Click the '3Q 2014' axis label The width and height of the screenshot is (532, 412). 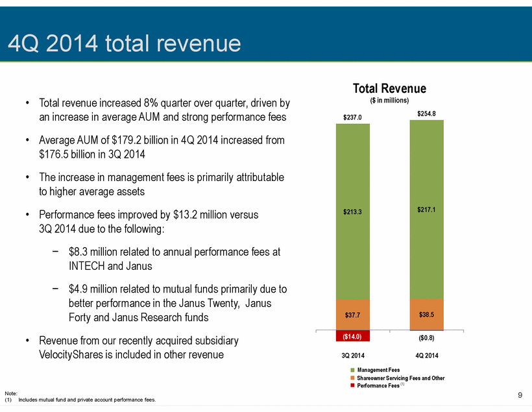pos(353,356)
